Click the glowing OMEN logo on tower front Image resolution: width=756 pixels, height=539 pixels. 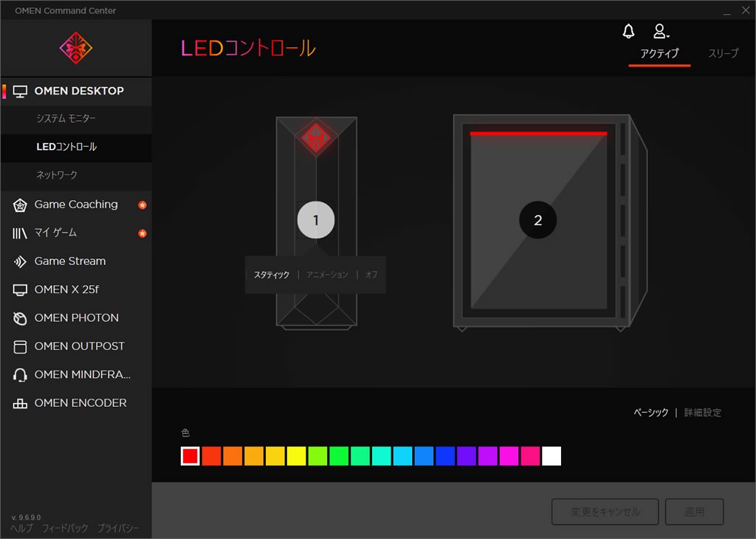click(316, 138)
